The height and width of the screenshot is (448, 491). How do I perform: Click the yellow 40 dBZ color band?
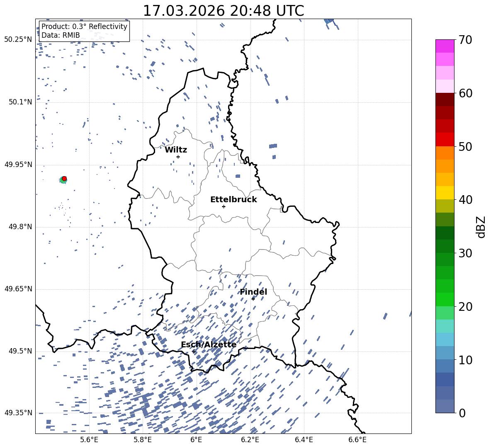coord(445,193)
